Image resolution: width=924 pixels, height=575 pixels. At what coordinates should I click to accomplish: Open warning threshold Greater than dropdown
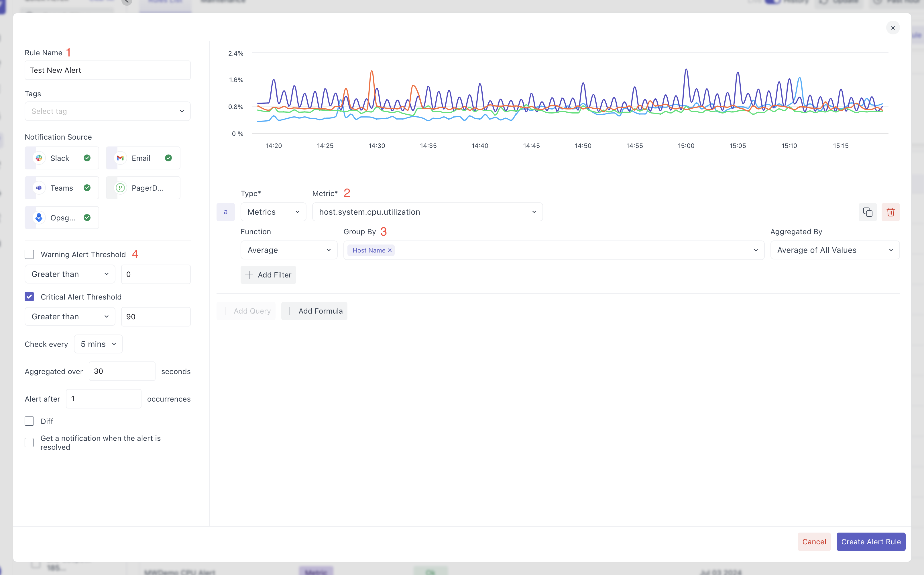coord(70,274)
